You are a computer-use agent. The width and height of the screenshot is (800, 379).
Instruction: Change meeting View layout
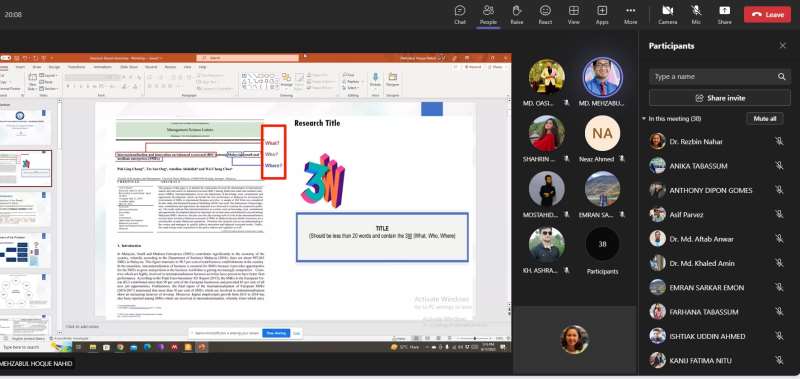573,15
